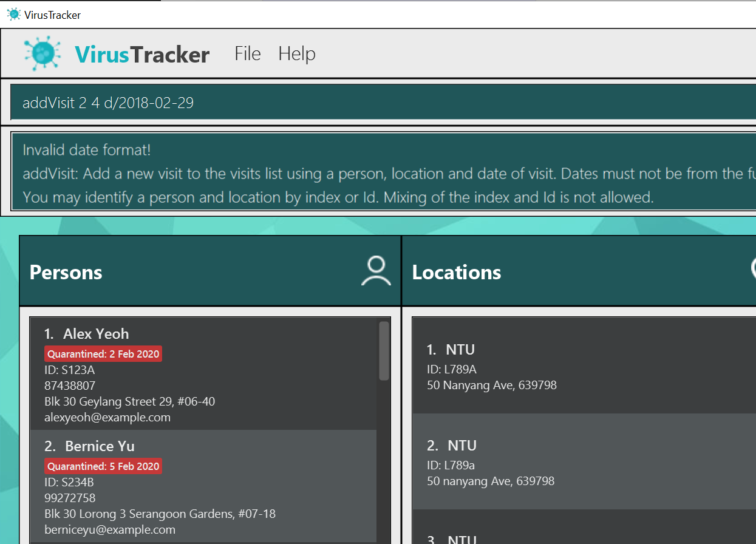
Task: Click 'Quarantined: 5 Feb 2020' red tag
Action: [x=103, y=466]
